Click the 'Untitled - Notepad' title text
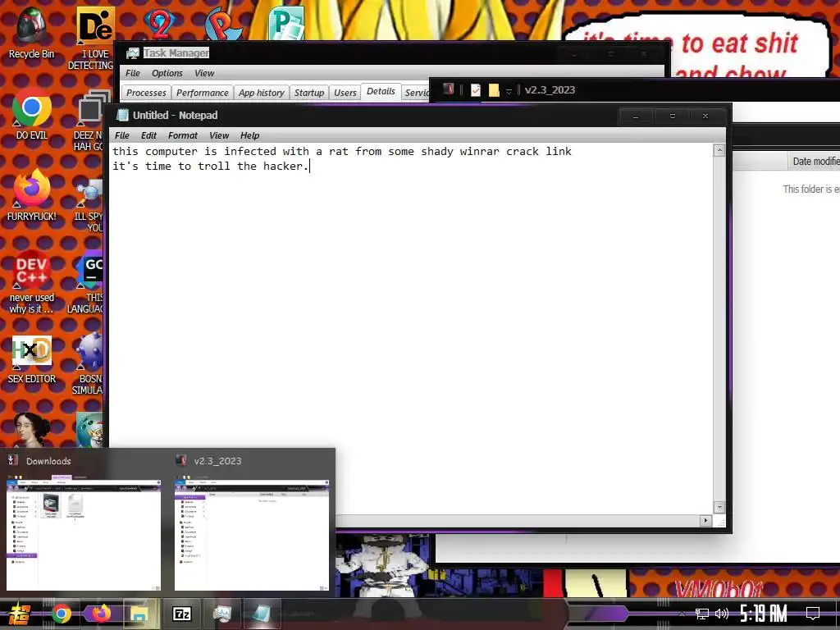 tap(176, 115)
